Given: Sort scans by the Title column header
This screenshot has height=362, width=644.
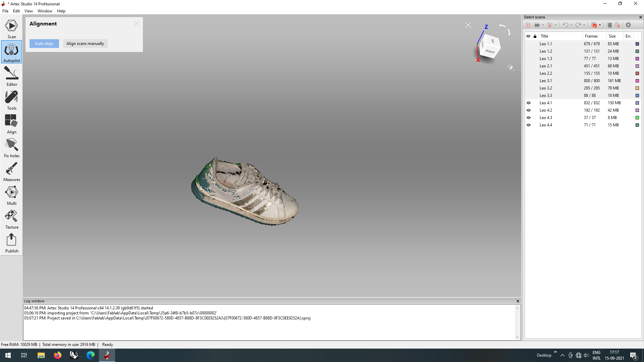Looking at the screenshot, I should (x=560, y=36).
